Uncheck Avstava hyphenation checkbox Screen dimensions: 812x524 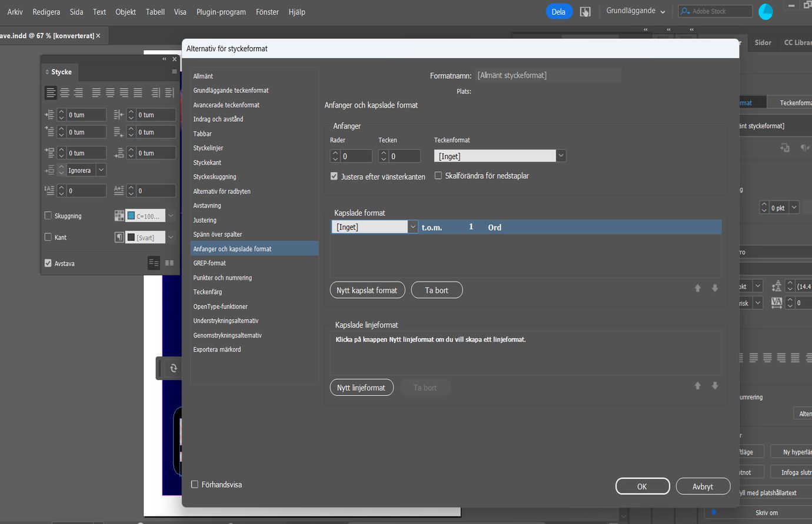point(48,263)
